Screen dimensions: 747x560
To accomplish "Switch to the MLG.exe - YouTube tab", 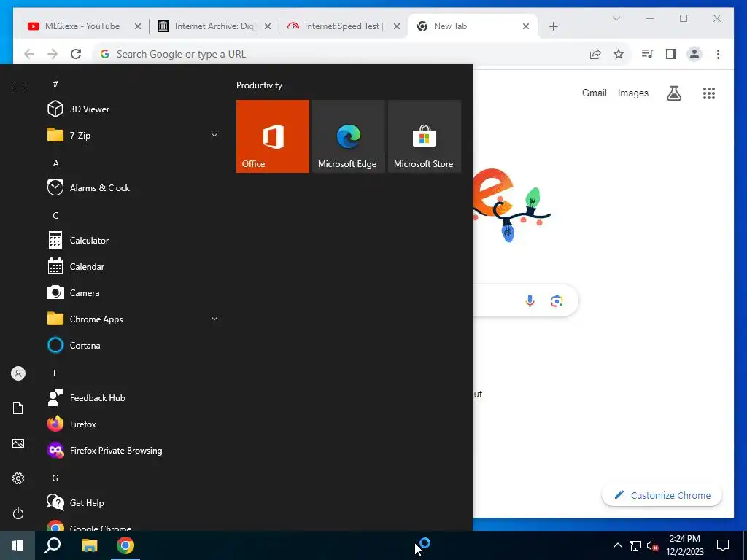I will click(83, 26).
